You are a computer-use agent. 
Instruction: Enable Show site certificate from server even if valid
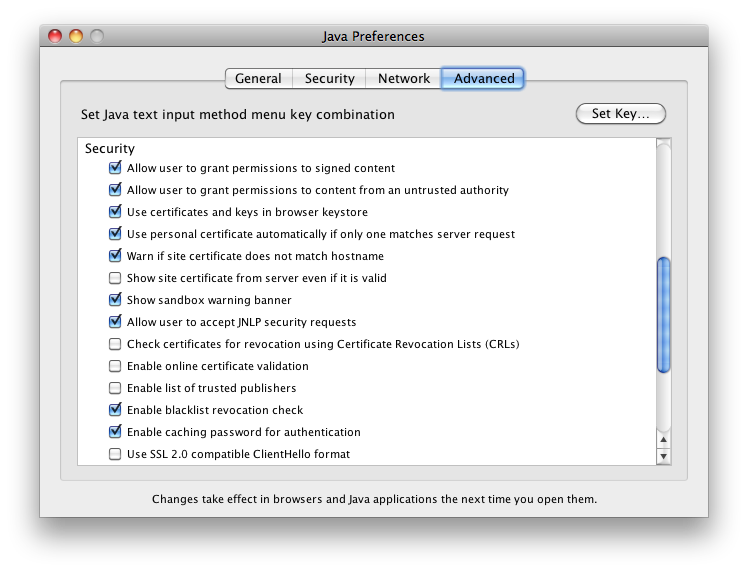coord(115,278)
